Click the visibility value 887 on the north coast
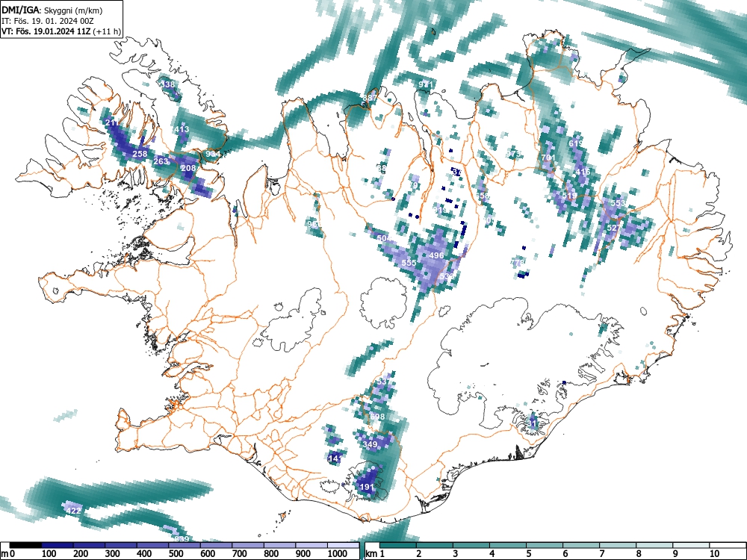 [x=370, y=98]
